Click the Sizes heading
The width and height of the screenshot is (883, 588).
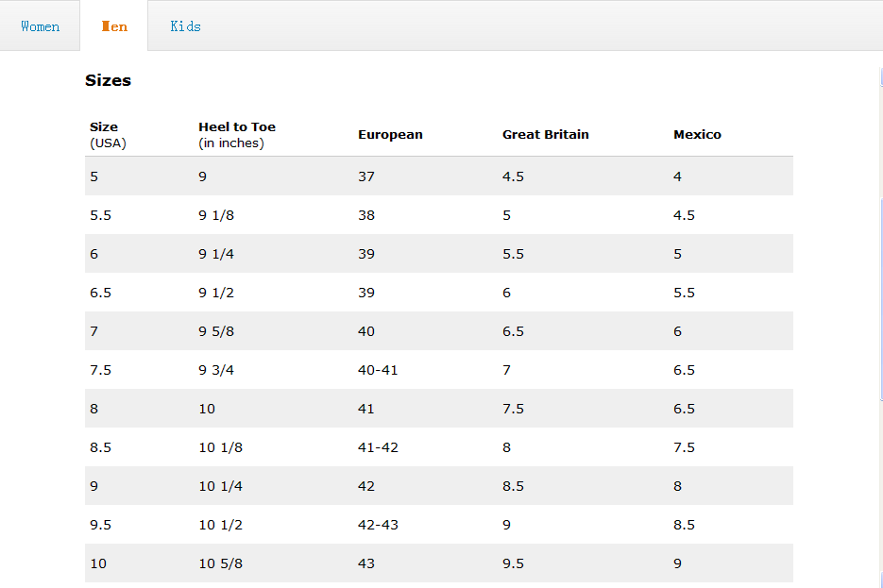[x=108, y=80]
